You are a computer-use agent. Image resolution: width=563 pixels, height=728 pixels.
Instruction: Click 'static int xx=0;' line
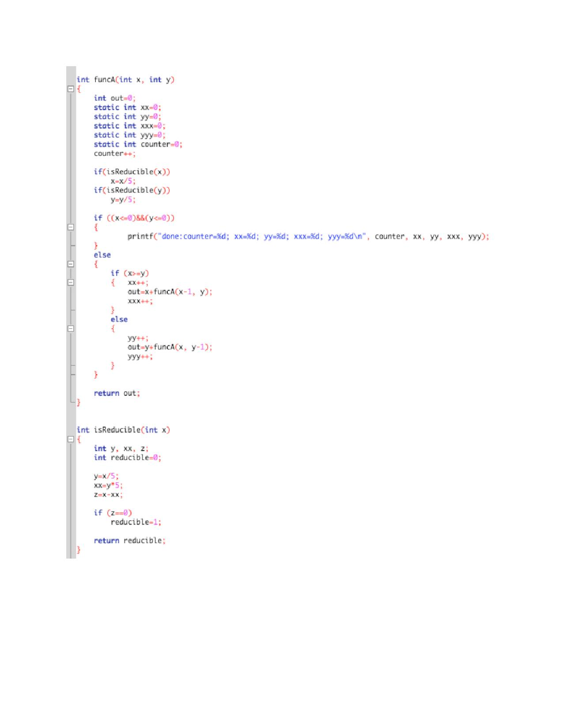(x=128, y=108)
